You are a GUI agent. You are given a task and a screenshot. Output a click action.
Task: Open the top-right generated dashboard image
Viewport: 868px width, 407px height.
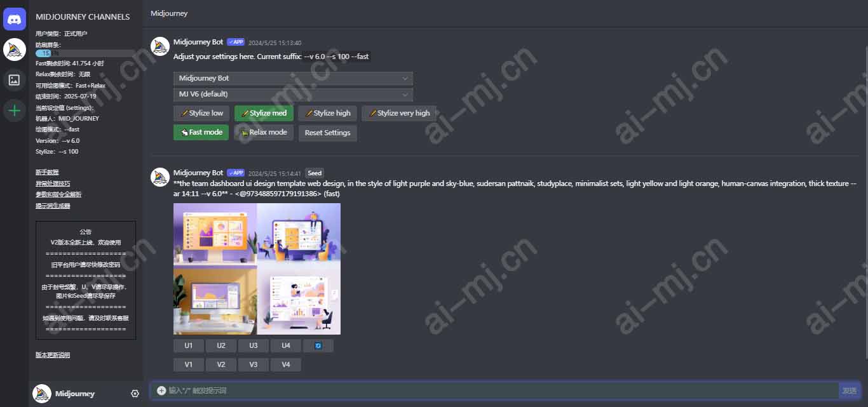pos(299,236)
